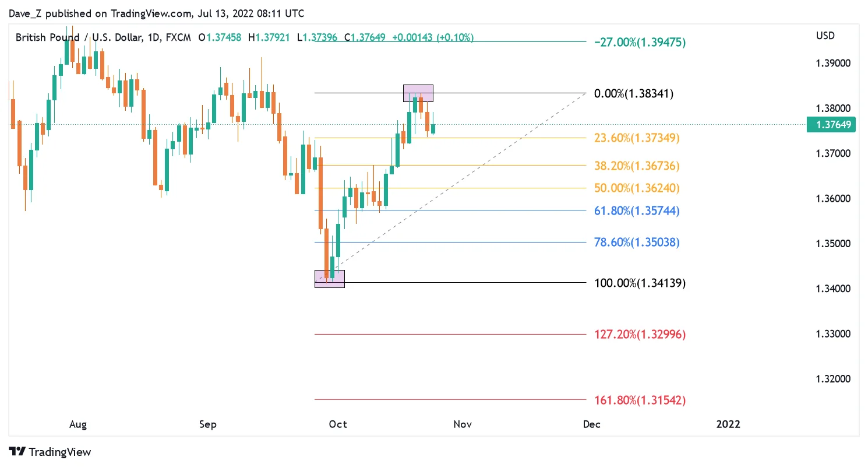Pick the 61.80% (1.35744) blue level label
868x467 pixels.
point(637,210)
